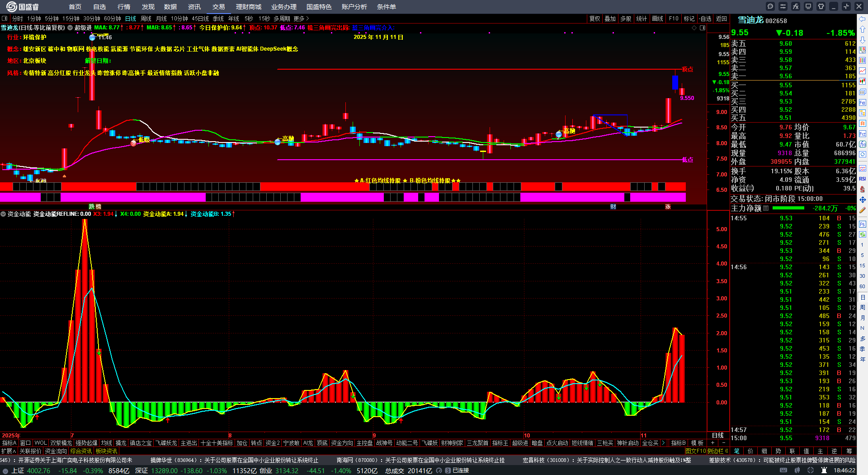Click the 返回 button
This screenshot has height=475, width=868.
(722, 19)
